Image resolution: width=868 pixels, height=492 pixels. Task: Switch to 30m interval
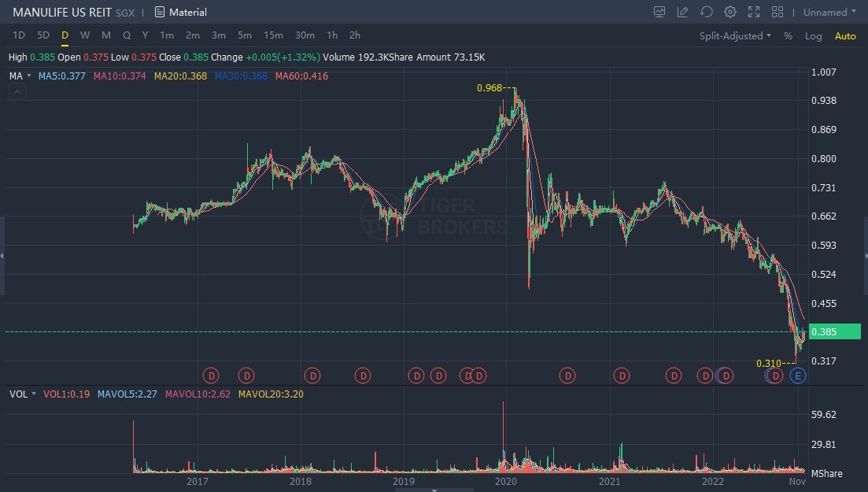[305, 35]
